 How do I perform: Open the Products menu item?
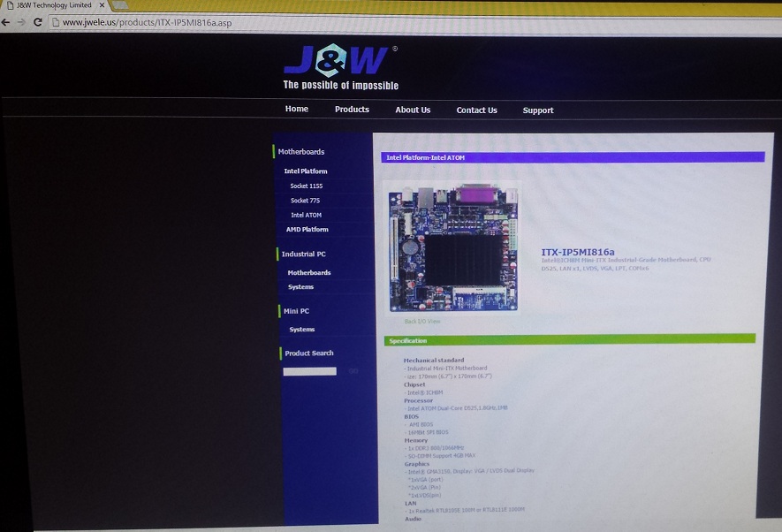tap(352, 110)
